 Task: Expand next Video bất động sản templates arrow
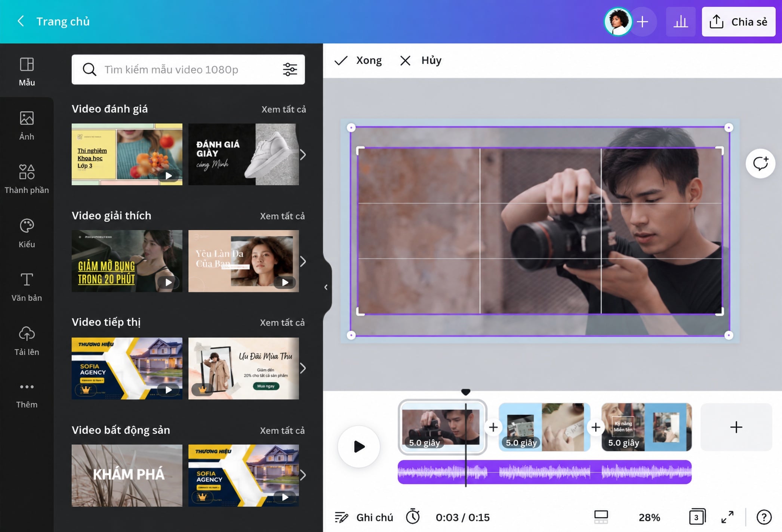pyautogui.click(x=303, y=475)
